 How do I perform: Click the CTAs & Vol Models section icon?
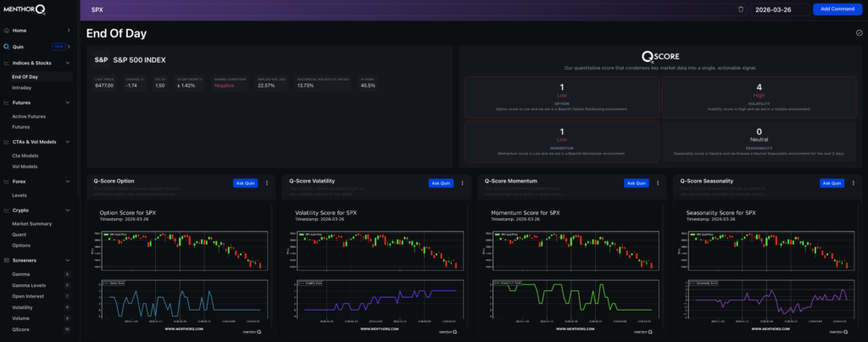[6, 142]
